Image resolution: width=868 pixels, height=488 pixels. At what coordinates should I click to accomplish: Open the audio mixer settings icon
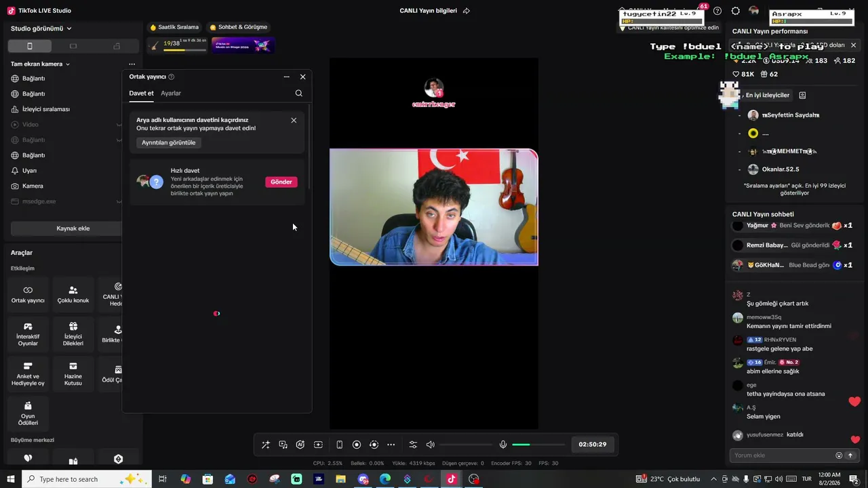[x=413, y=445]
